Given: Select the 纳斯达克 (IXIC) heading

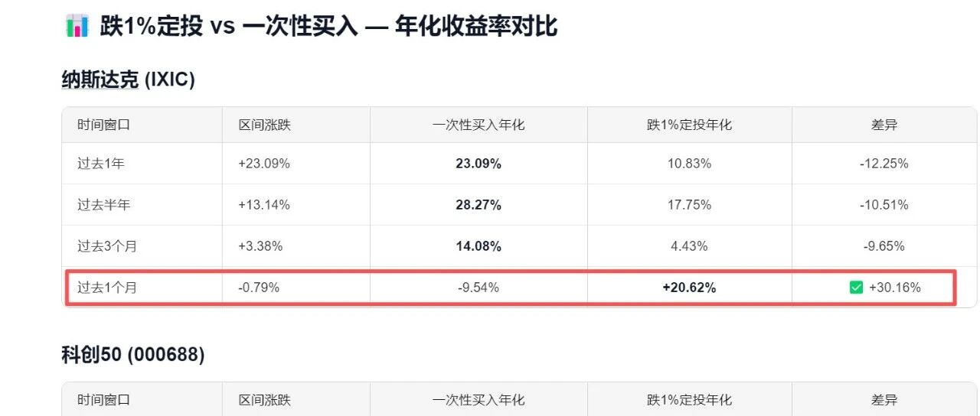Looking at the screenshot, I should click(x=128, y=80).
